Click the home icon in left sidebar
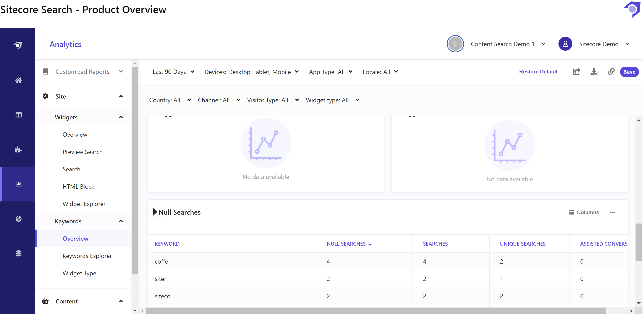 [18, 80]
